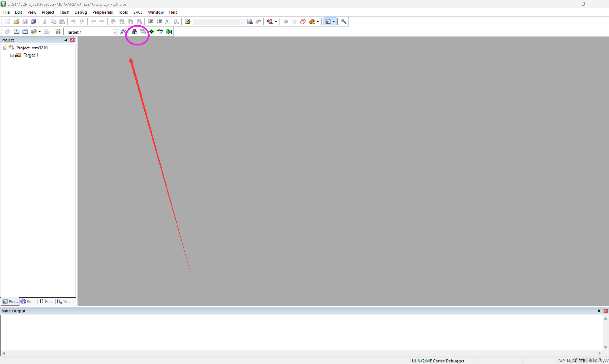Start debug session magnifier icon
Viewport: 609px width, 364px height.
point(270,22)
